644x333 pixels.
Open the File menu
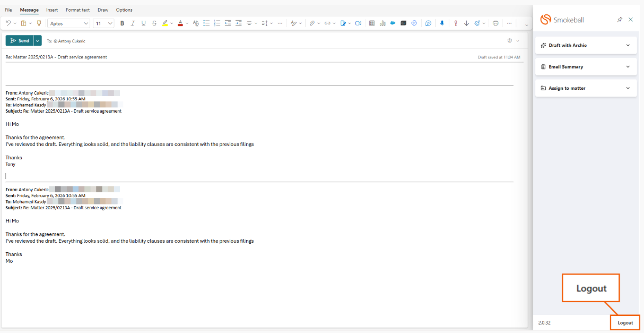8,10
